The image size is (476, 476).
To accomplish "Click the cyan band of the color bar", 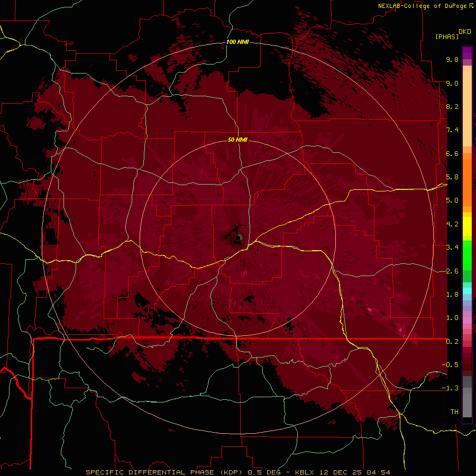I will 467,291.
